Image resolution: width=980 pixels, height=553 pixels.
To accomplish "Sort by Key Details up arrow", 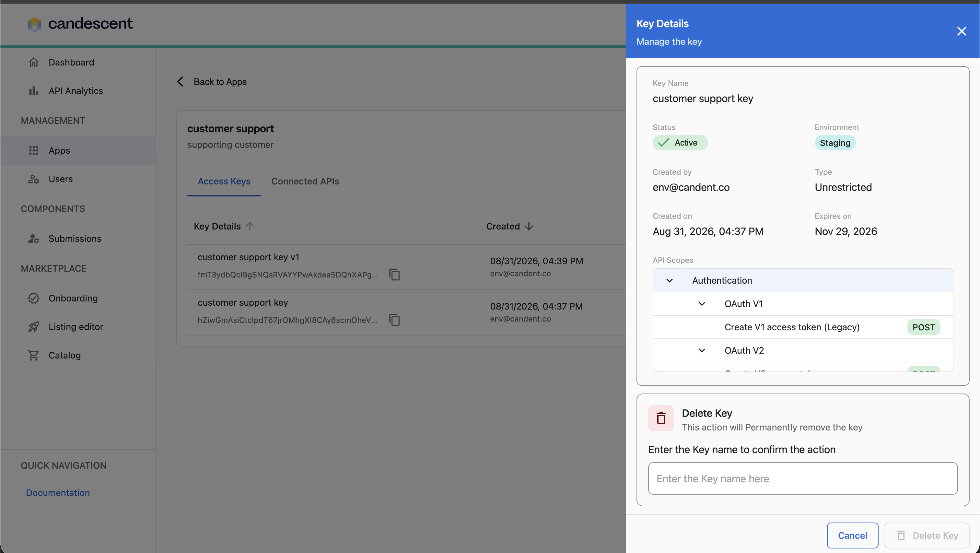I will (x=250, y=226).
